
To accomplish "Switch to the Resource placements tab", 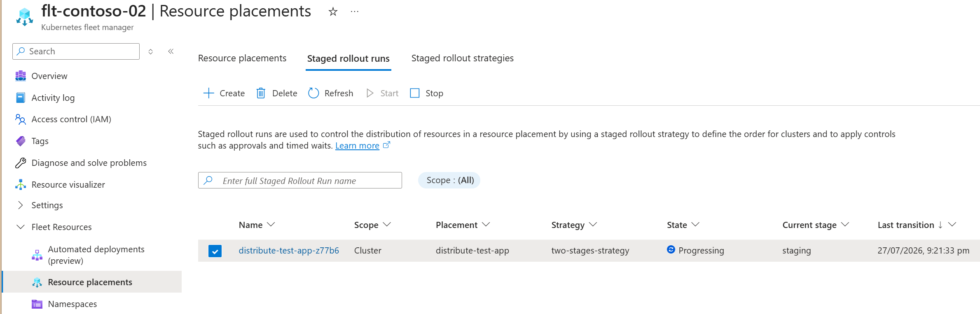I will [x=242, y=58].
